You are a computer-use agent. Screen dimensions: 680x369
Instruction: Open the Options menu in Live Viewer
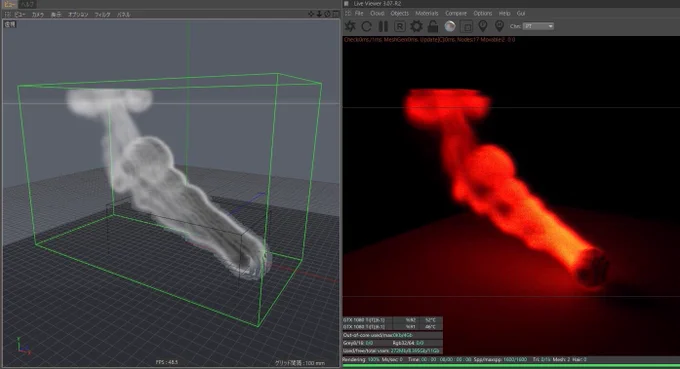(x=483, y=13)
